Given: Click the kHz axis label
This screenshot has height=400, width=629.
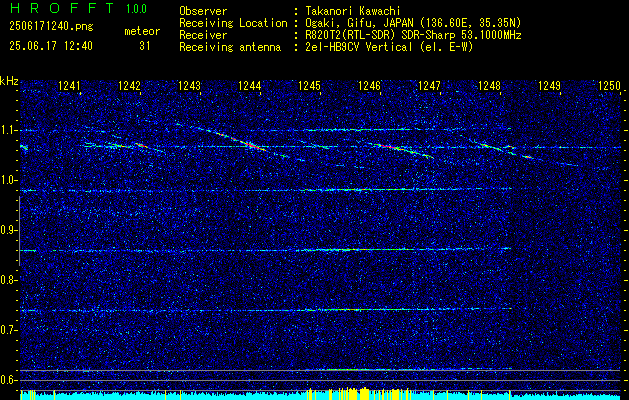Looking at the screenshot, I should [x=9, y=81].
